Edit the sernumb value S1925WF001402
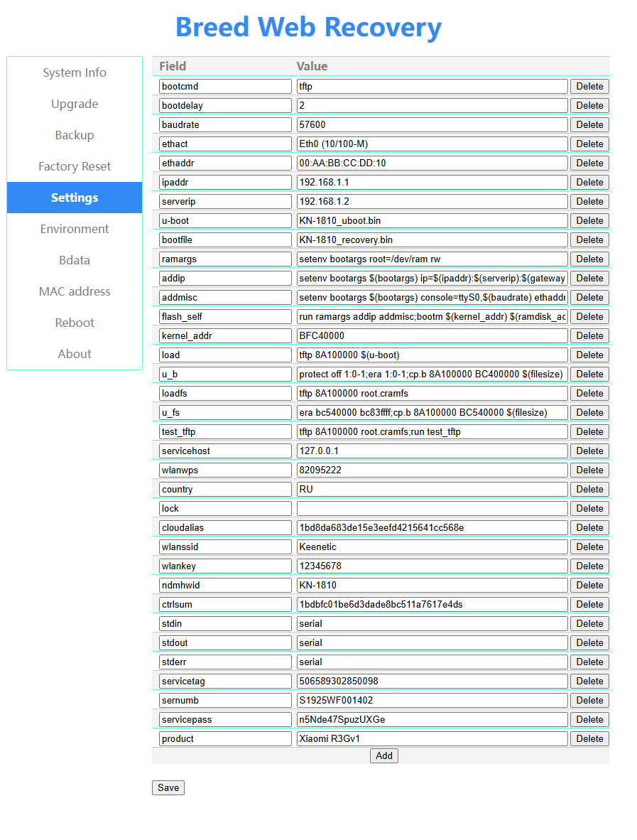Viewport: 637px width, 840px height. 432,700
